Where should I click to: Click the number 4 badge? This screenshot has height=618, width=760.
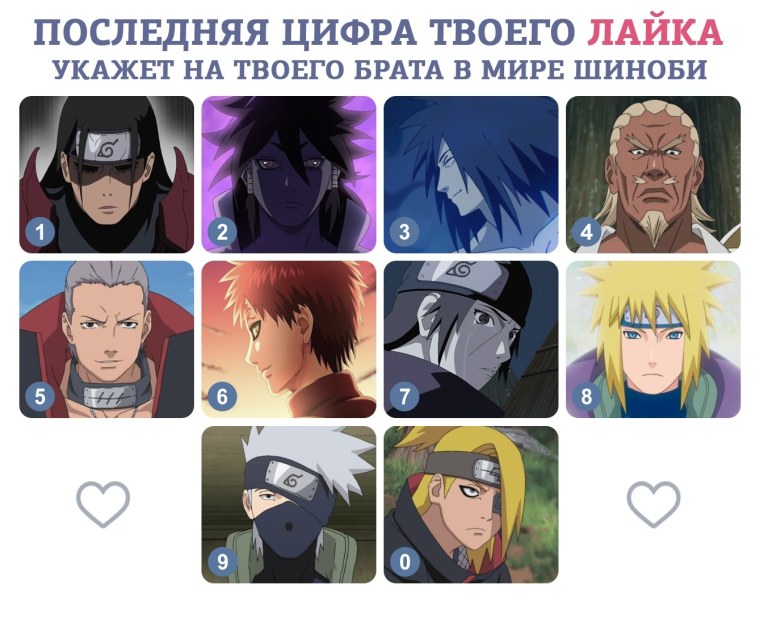tap(586, 232)
